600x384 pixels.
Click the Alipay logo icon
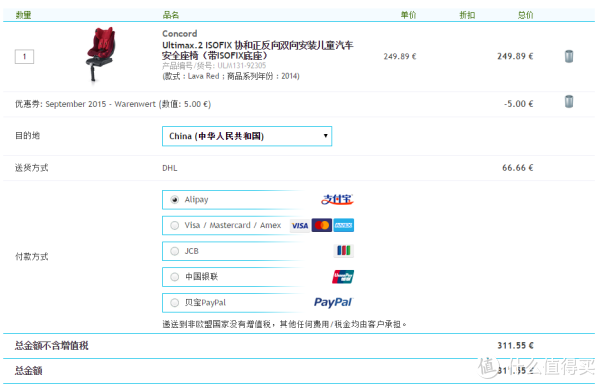pos(337,199)
